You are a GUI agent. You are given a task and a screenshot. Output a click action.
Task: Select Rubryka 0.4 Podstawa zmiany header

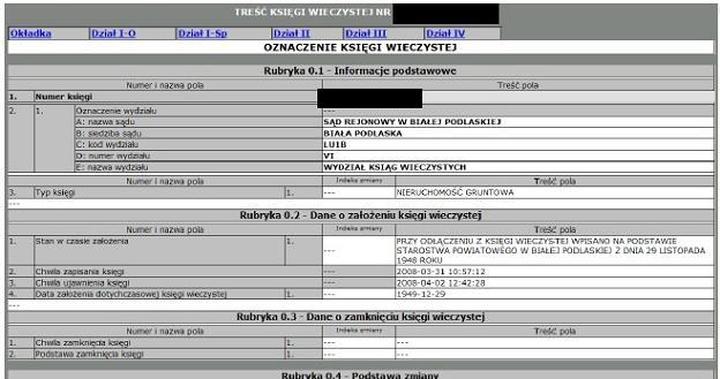pos(360,374)
